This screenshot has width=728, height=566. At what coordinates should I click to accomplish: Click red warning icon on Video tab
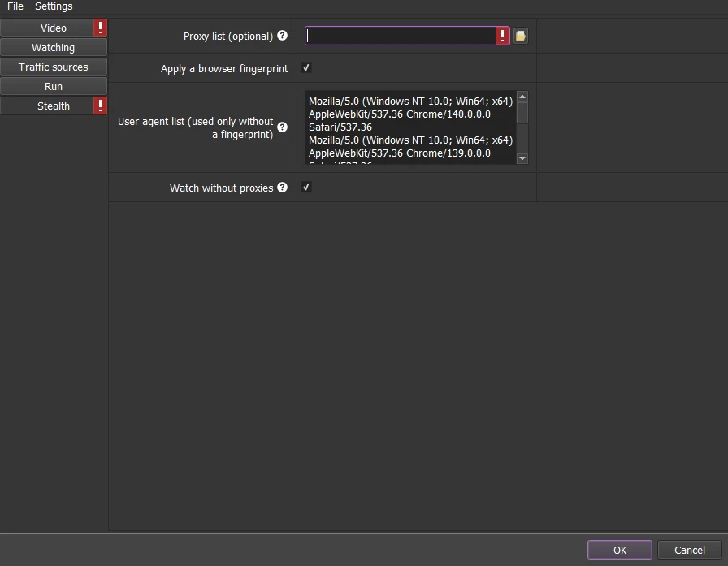[x=100, y=28]
